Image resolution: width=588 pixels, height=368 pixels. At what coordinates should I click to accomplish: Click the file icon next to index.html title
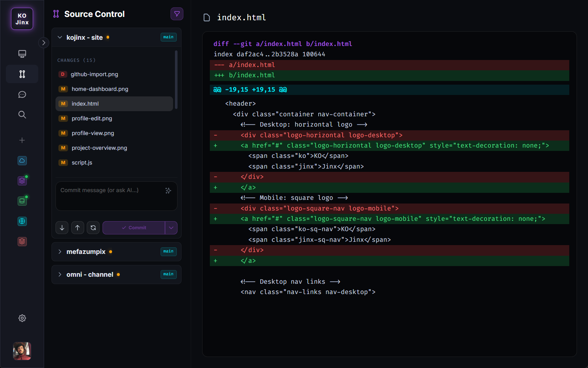pos(207,18)
